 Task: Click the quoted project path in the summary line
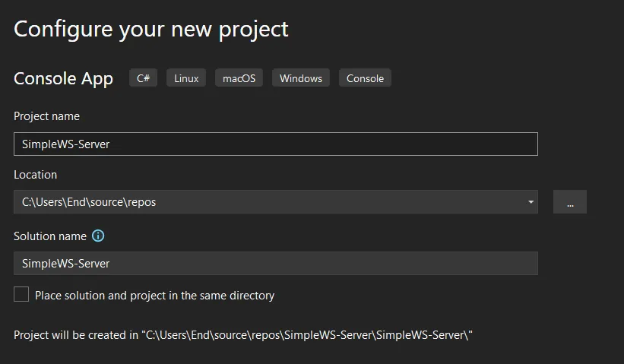click(x=308, y=335)
